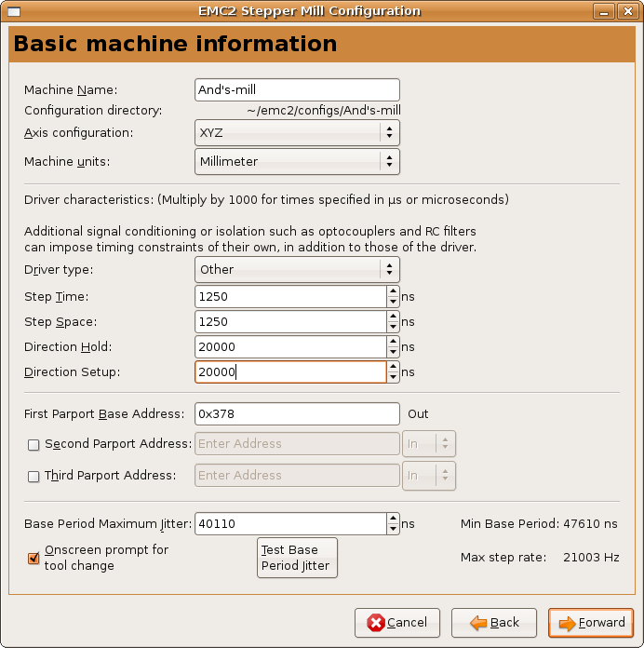Decrease Step Space with down arrow
Image resolution: width=644 pixels, height=648 pixels.
pos(393,328)
